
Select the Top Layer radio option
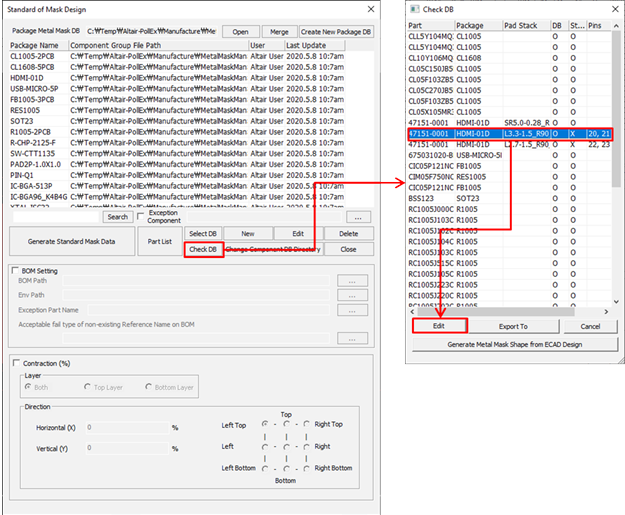[x=88, y=387]
